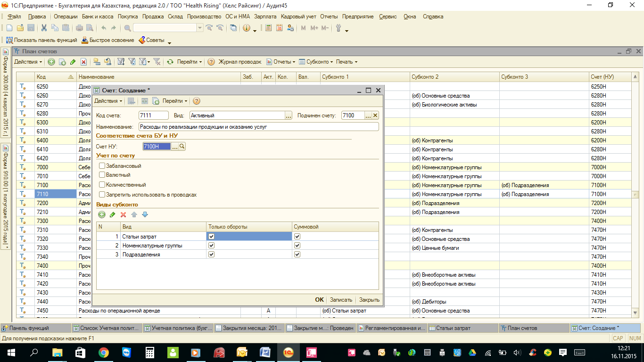The width and height of the screenshot is (644, 362).
Task: Open the Банк и касса menu
Action: [x=98, y=16]
